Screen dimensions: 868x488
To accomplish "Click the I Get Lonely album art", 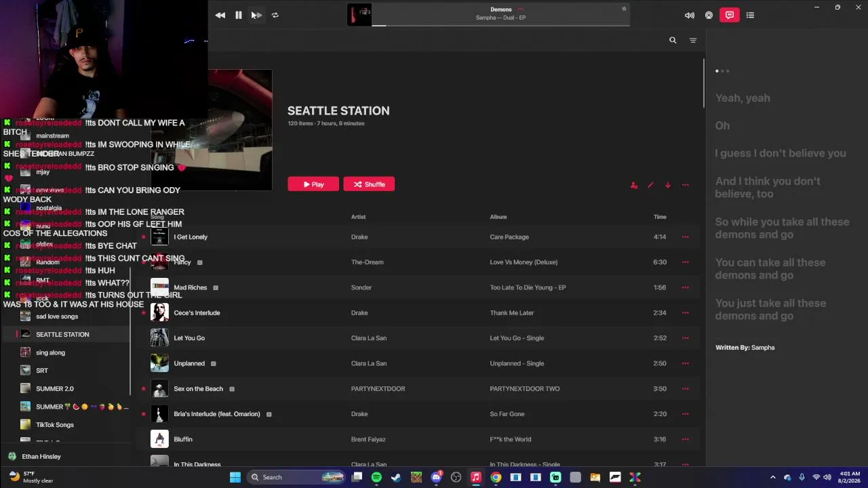I will [159, 237].
